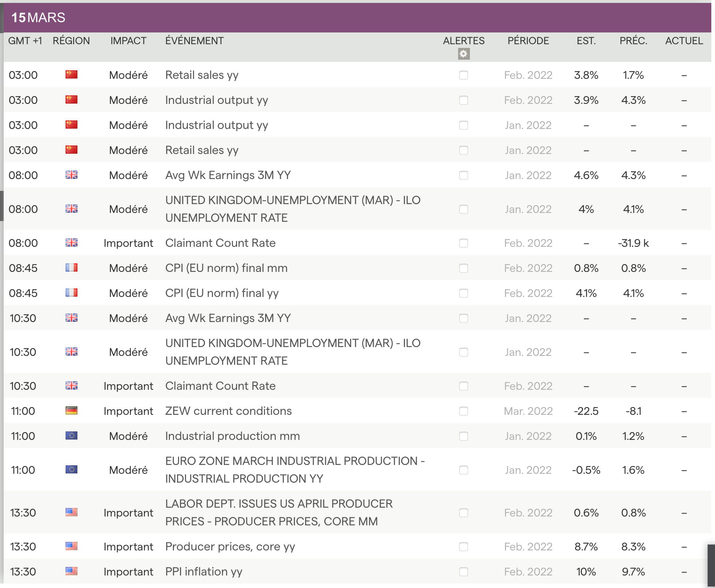This screenshot has width=715, height=588.
Task: Click French flag beside CPI final mm
Action: (71, 268)
